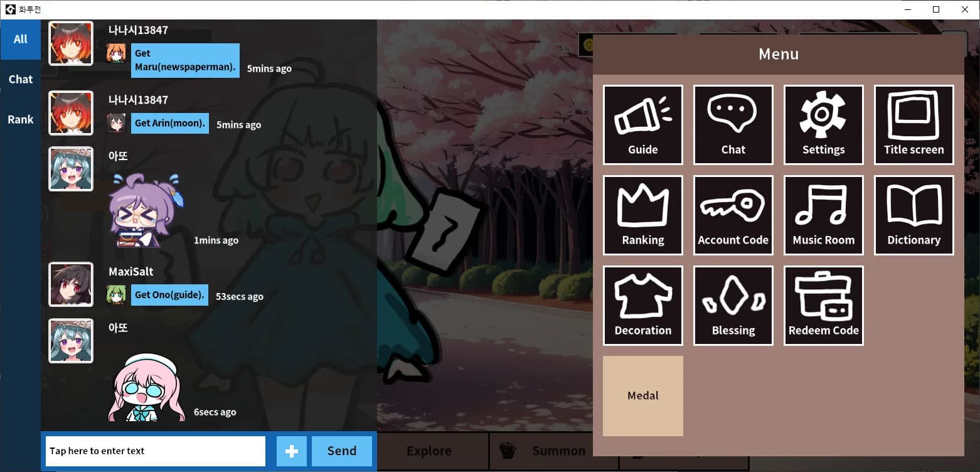Open the Redeem Code tile
The height and width of the screenshot is (472, 980).
824,306
